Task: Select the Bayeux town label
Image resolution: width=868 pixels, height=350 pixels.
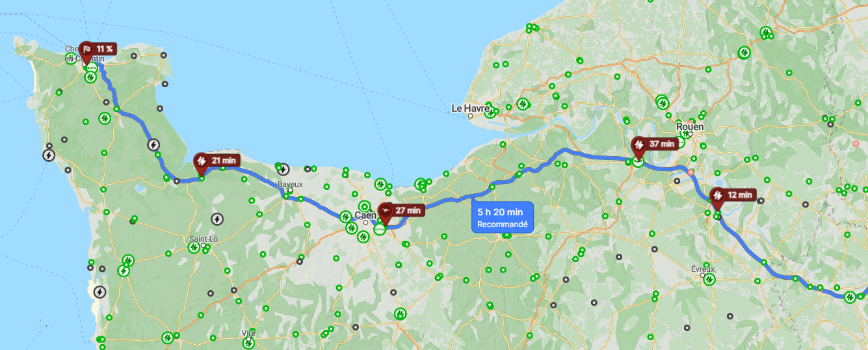Action: (x=290, y=185)
